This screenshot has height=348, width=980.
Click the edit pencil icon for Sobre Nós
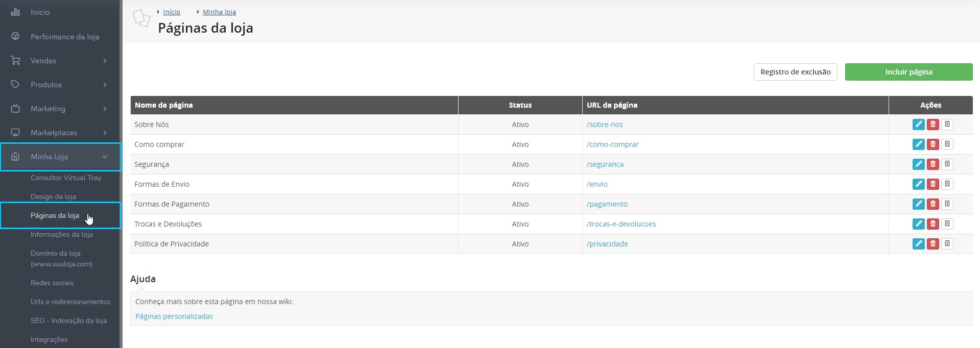[x=918, y=125]
